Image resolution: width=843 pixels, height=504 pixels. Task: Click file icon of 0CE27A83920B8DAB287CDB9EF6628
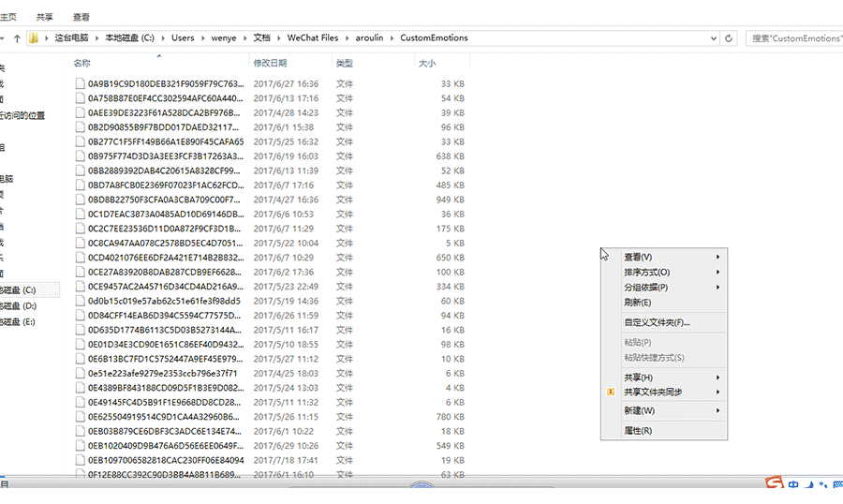[x=81, y=273]
